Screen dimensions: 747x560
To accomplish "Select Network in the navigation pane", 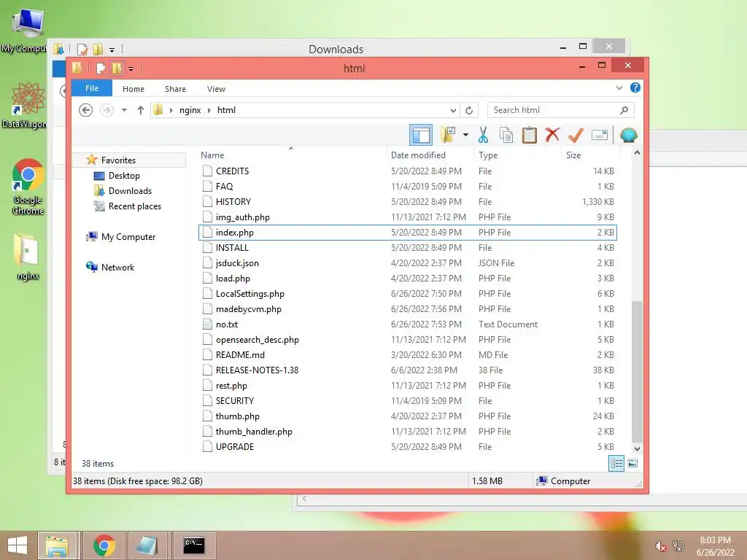I will pos(117,267).
